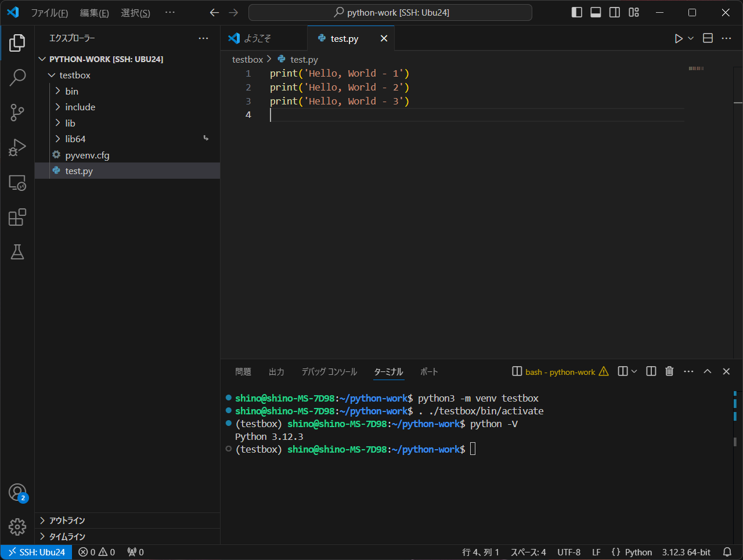Image resolution: width=743 pixels, height=560 pixels.
Task: Split the editor with the split icon
Action: pos(708,38)
